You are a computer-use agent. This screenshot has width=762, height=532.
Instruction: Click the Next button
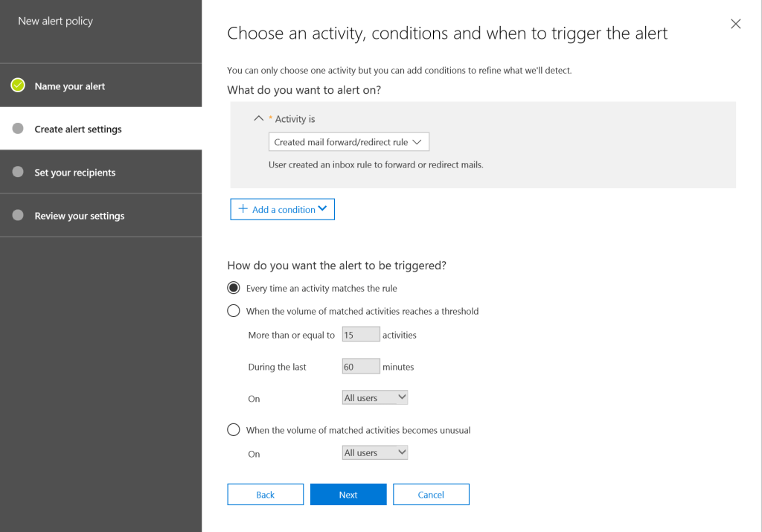point(348,495)
